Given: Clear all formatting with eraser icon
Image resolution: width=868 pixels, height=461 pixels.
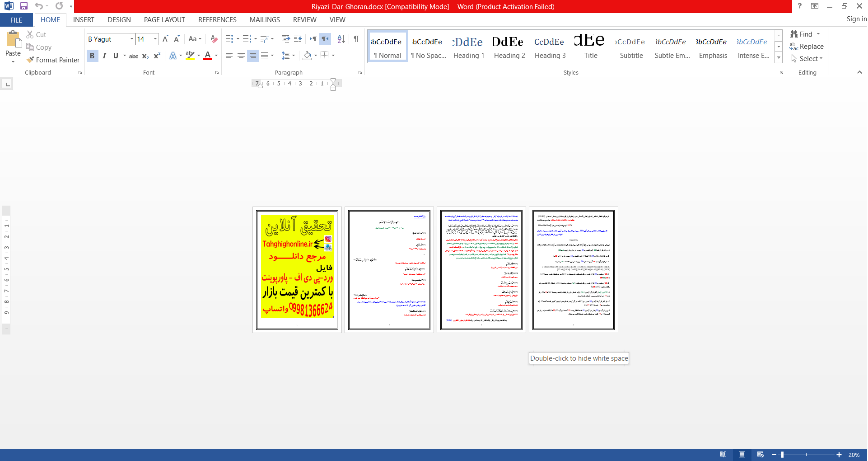Looking at the screenshot, I should tap(214, 39).
